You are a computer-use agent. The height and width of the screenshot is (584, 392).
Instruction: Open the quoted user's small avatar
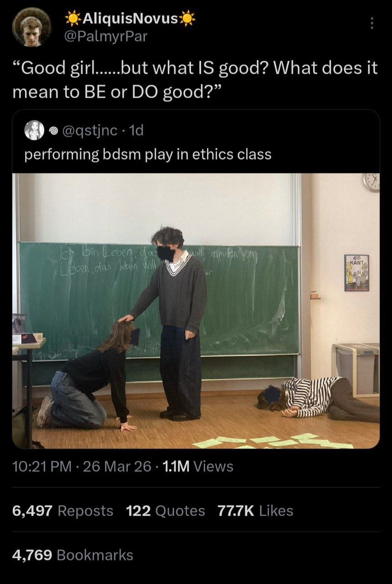[34, 130]
